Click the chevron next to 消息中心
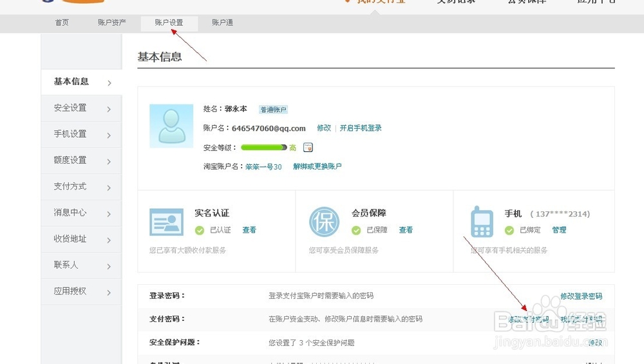 (109, 214)
